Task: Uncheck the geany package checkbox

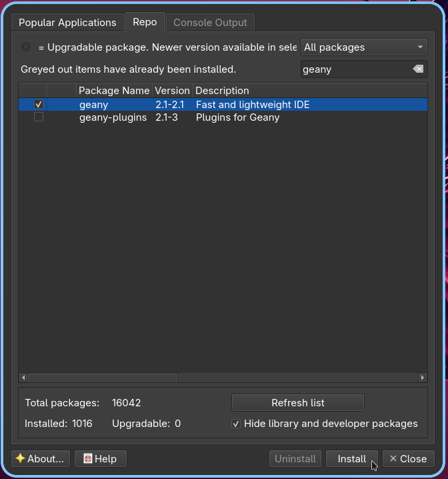Action: pos(39,105)
